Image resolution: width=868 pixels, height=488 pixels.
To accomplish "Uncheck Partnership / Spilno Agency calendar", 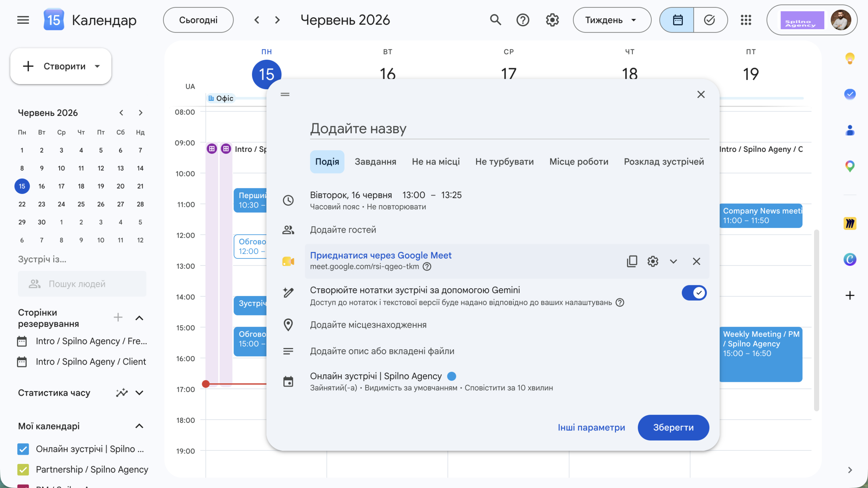I will point(23,469).
